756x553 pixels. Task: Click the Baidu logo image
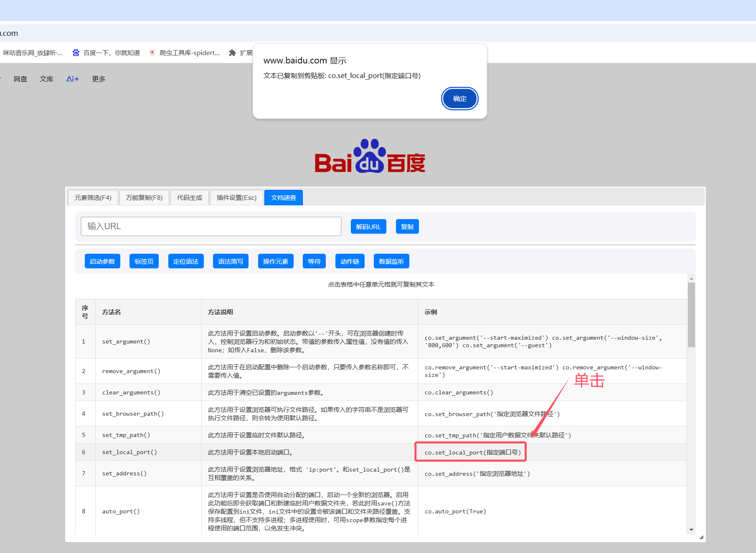tap(370, 156)
